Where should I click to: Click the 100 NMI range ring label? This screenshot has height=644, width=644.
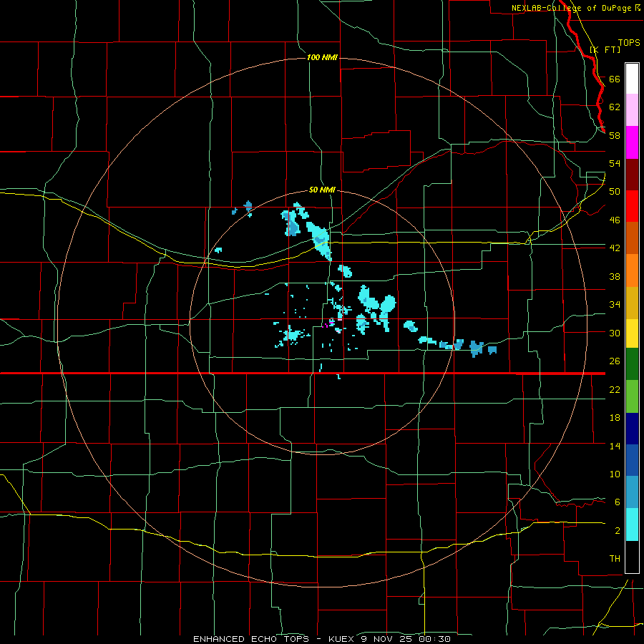click(x=322, y=57)
